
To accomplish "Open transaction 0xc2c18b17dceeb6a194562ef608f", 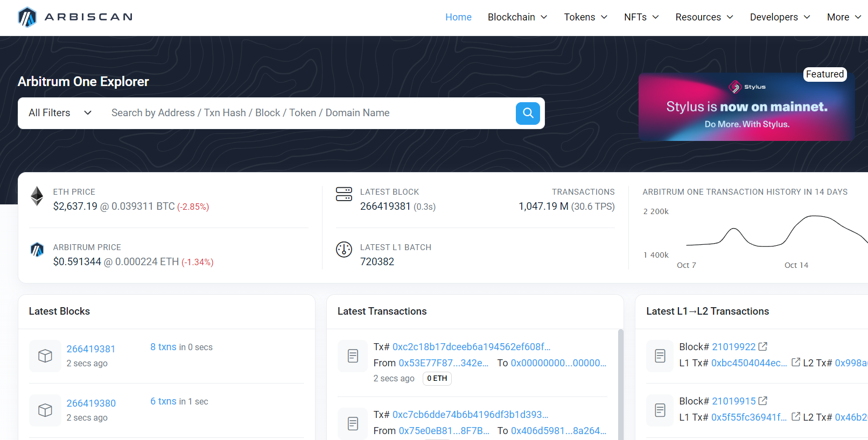I will click(x=472, y=347).
